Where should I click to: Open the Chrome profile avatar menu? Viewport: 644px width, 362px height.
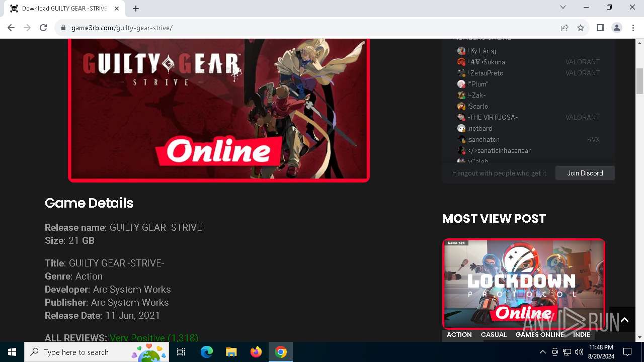(616, 28)
